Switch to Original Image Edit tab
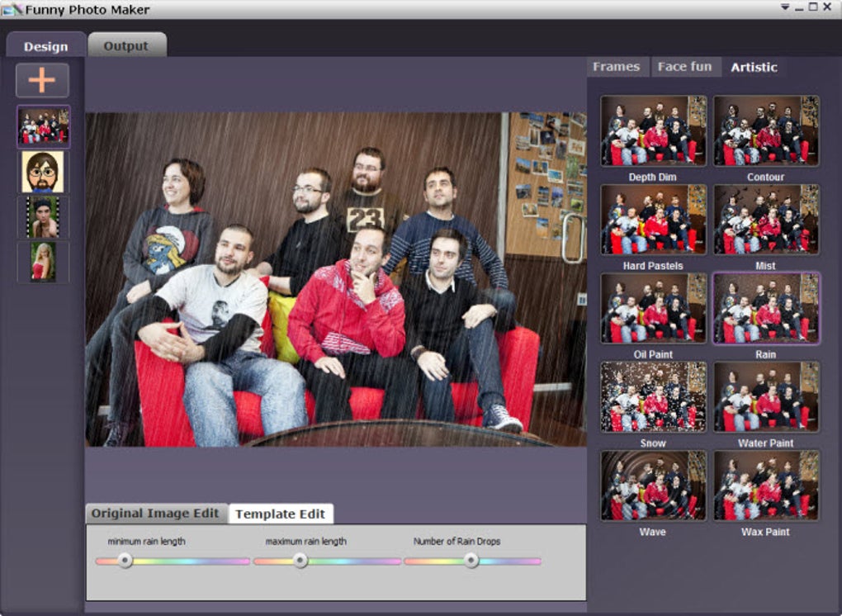The width and height of the screenshot is (842, 616). [x=156, y=513]
